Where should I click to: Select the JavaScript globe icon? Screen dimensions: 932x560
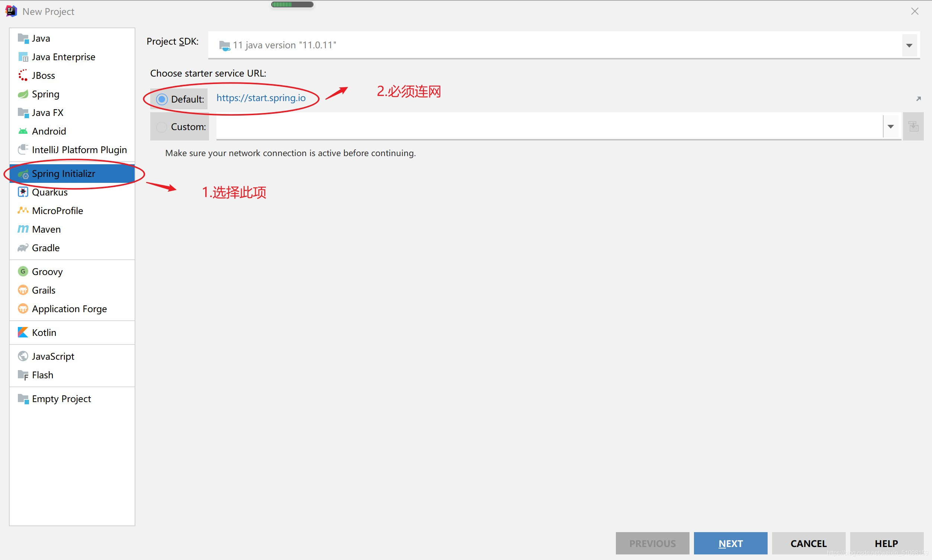tap(23, 356)
